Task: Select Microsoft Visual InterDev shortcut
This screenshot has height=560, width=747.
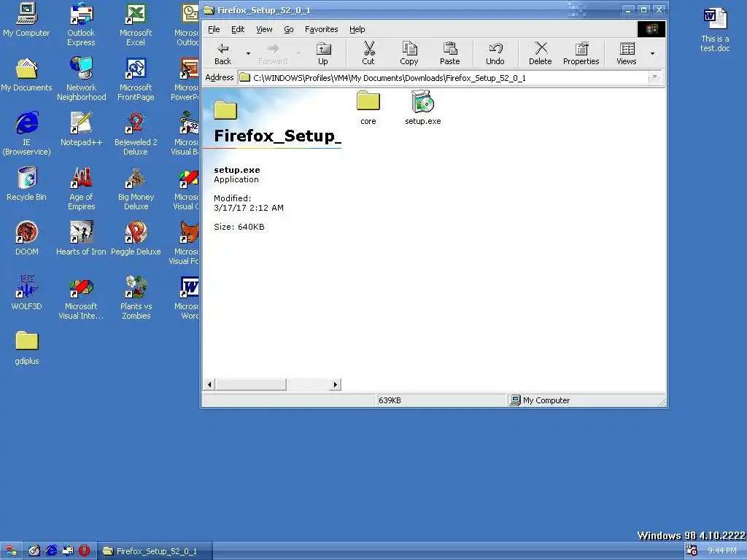Action: click(x=81, y=297)
